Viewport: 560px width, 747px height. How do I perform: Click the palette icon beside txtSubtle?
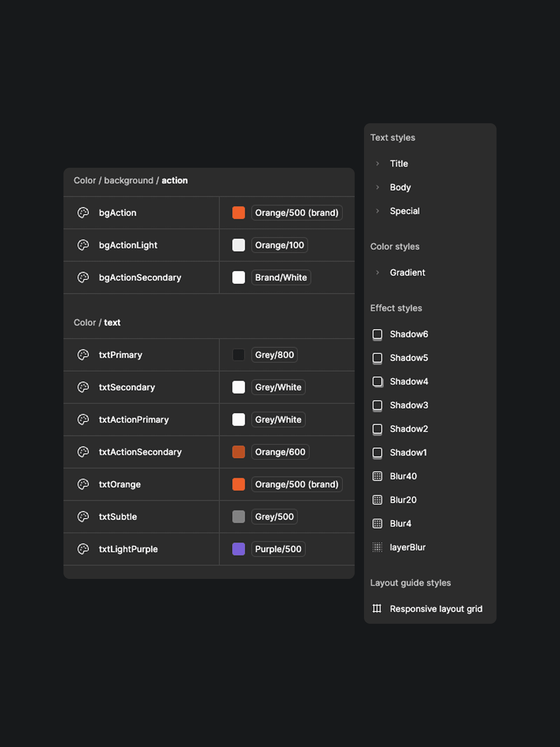tap(83, 517)
